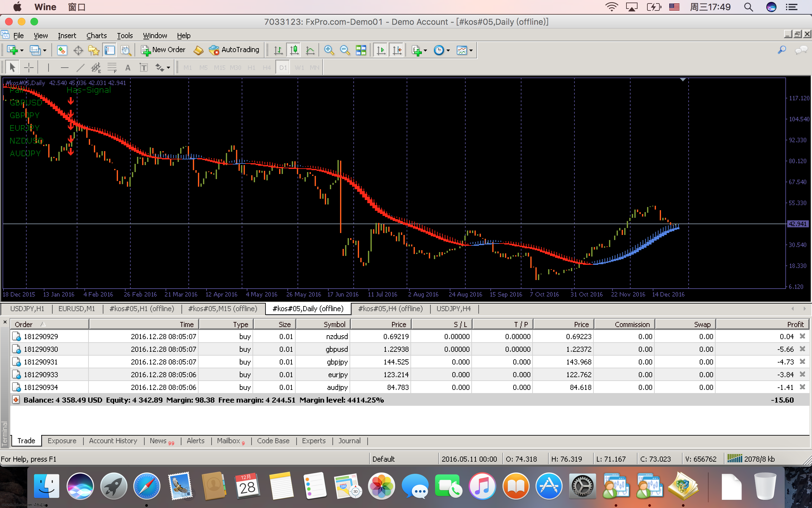Tile windows with the grid icon
This screenshot has height=508, width=812.
point(361,50)
